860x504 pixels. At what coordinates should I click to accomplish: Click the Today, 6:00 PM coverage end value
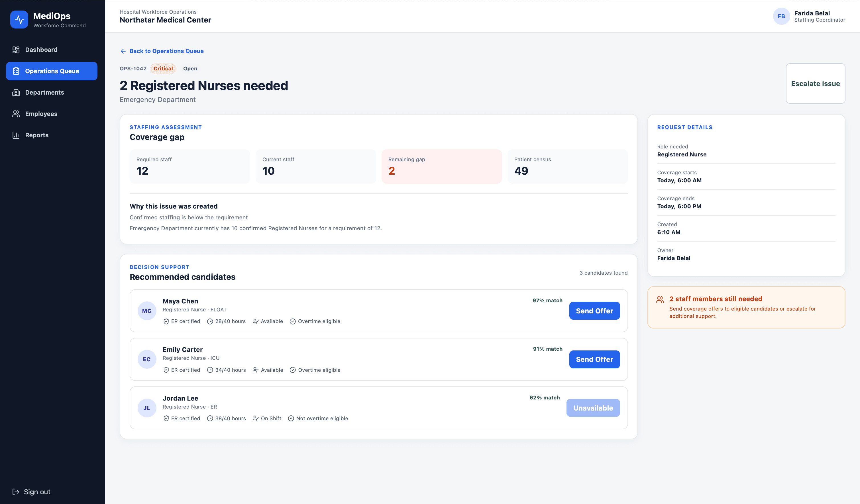point(679,207)
